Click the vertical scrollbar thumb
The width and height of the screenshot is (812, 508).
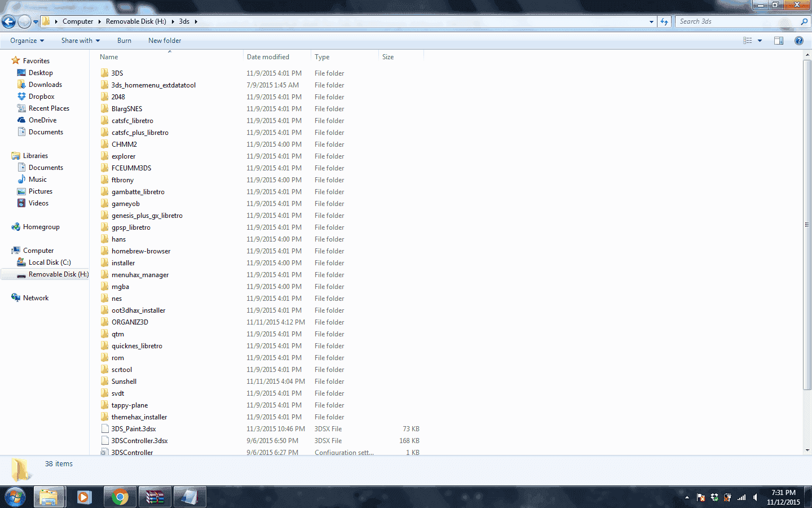(x=807, y=225)
